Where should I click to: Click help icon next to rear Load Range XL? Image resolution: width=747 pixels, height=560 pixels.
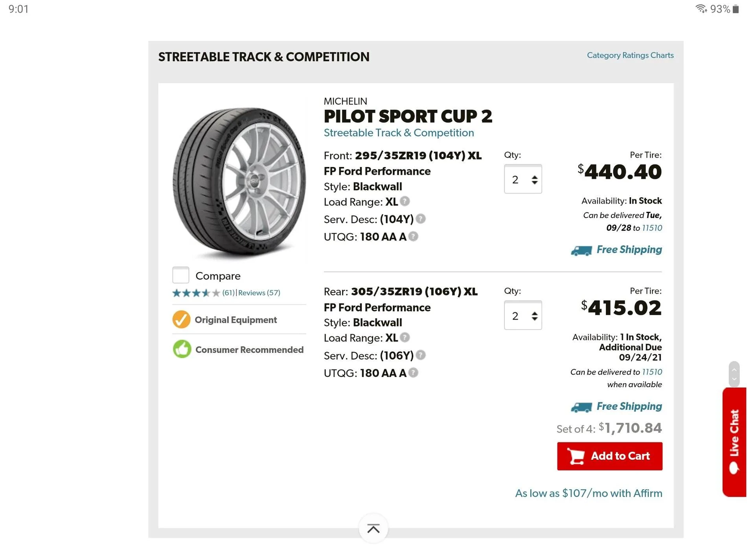click(405, 337)
